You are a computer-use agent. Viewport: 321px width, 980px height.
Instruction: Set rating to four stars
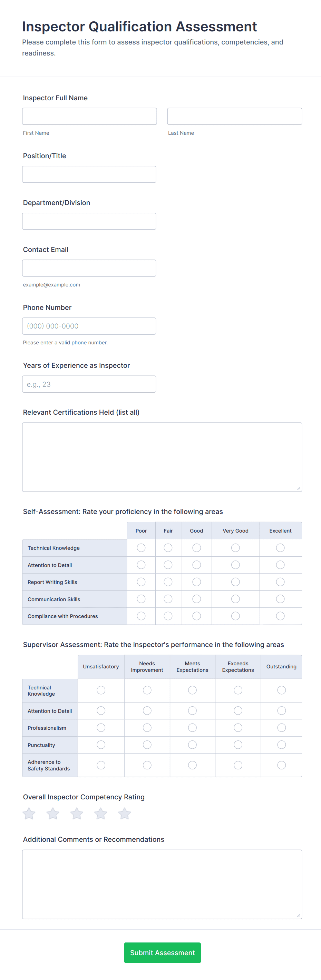click(100, 814)
